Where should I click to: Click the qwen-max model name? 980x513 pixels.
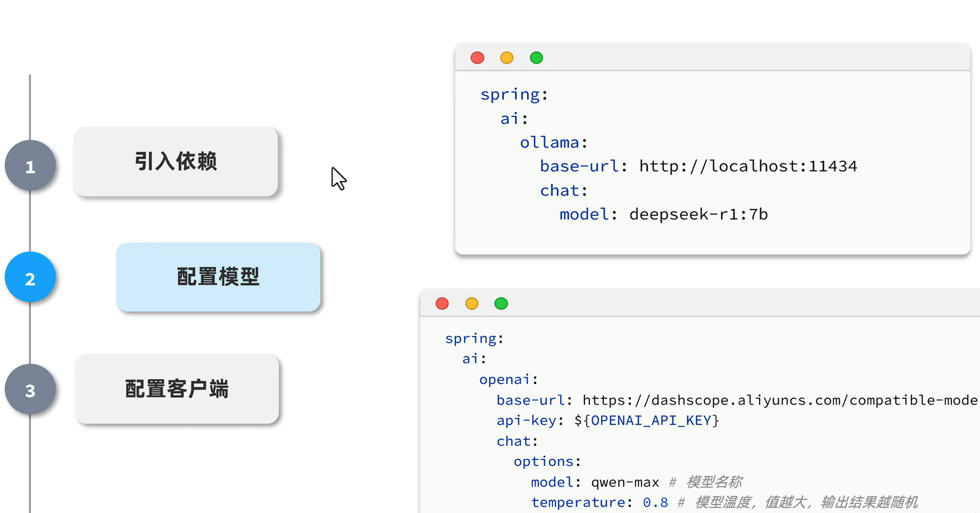tap(625, 482)
